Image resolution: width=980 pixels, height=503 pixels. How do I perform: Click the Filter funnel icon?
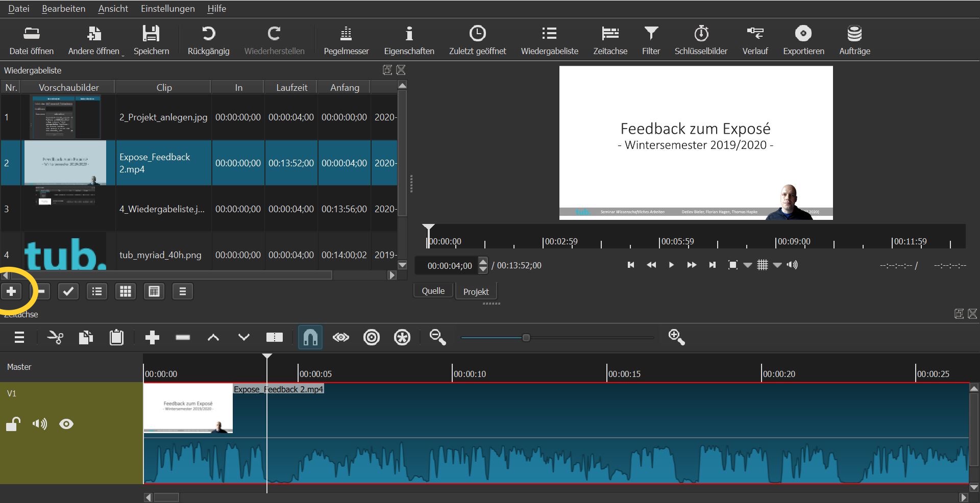point(651,34)
